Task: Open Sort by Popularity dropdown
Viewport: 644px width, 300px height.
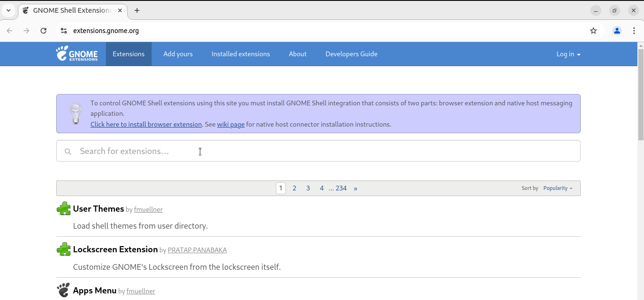Action: click(558, 188)
